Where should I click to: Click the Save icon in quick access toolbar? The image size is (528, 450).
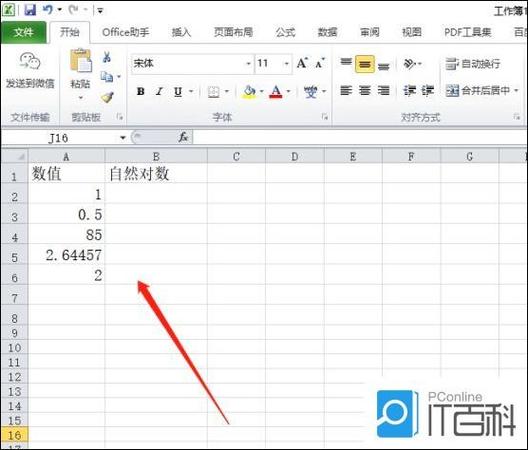[x=30, y=10]
